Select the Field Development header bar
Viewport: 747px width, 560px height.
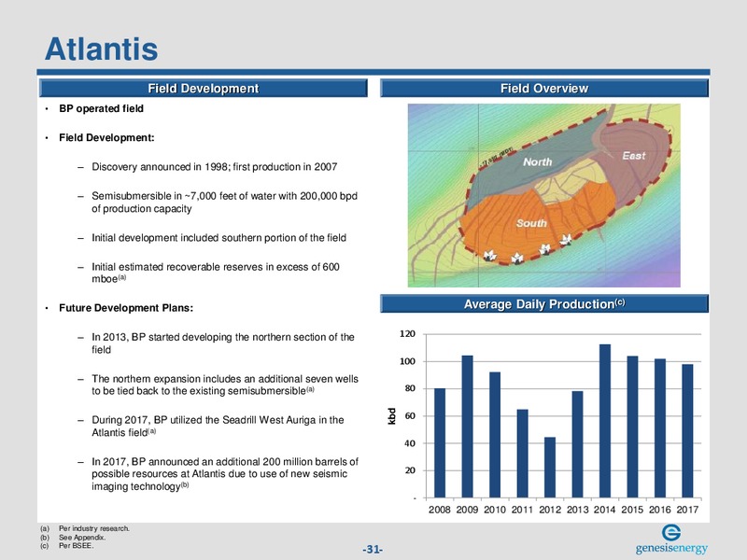[204, 89]
